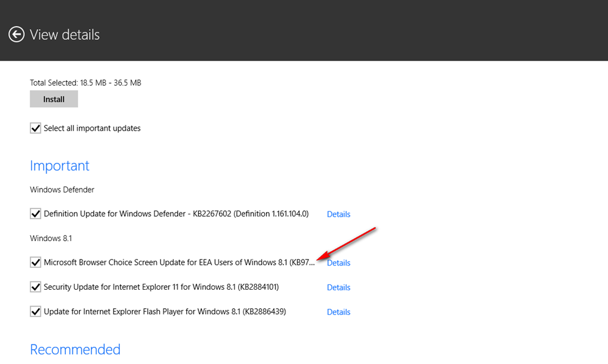Click the Security Update KB2884101 label text

click(x=161, y=287)
